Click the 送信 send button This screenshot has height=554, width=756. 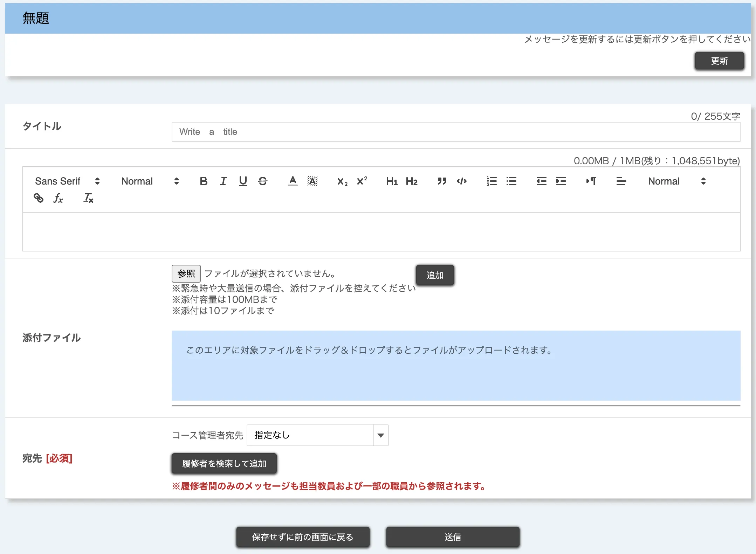tap(453, 537)
